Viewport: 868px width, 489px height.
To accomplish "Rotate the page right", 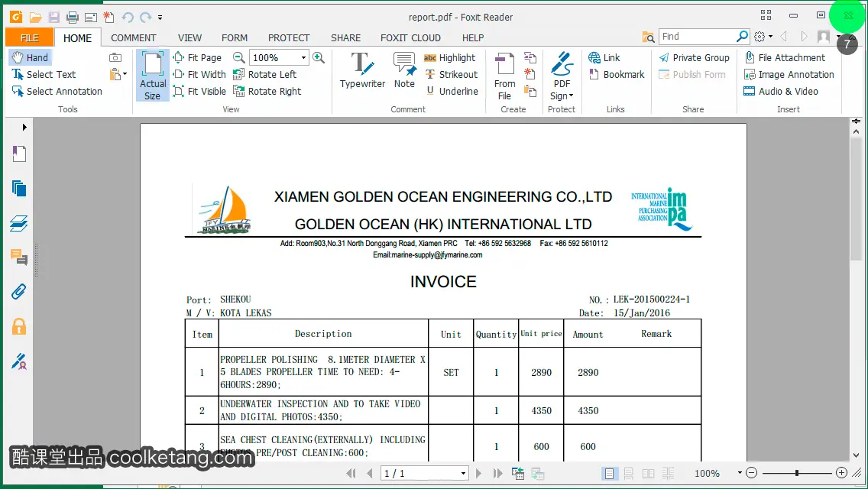I will (x=267, y=92).
